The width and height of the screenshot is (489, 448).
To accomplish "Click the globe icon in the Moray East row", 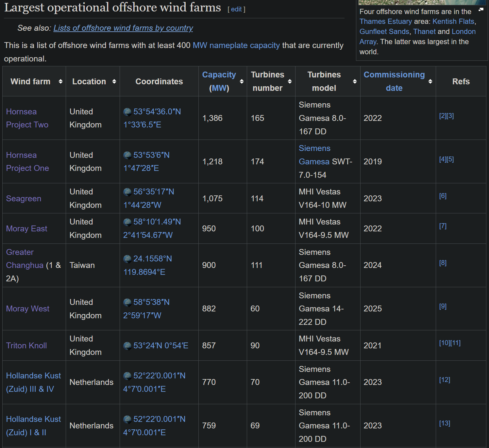I will coord(127,222).
